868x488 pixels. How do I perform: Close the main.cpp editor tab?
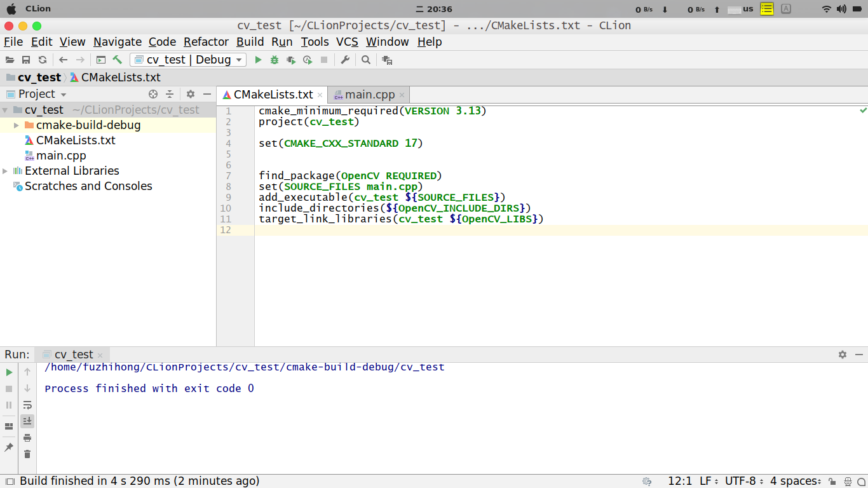[x=402, y=95]
